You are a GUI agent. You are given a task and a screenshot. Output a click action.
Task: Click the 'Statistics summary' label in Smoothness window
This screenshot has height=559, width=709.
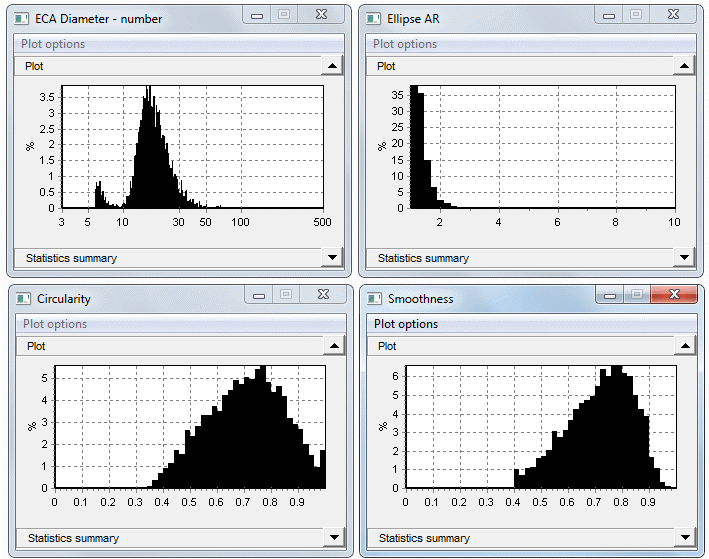[x=424, y=538]
